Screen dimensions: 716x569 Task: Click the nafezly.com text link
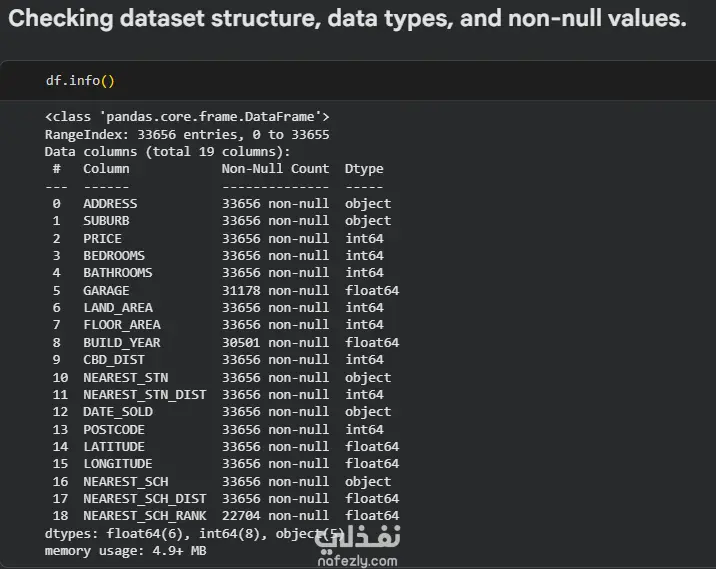pyautogui.click(x=357, y=561)
